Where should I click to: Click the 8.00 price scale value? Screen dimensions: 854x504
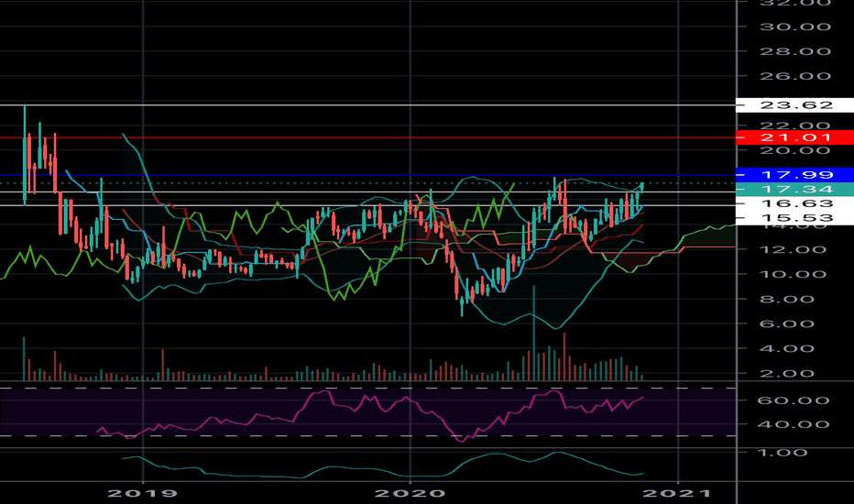787,299
